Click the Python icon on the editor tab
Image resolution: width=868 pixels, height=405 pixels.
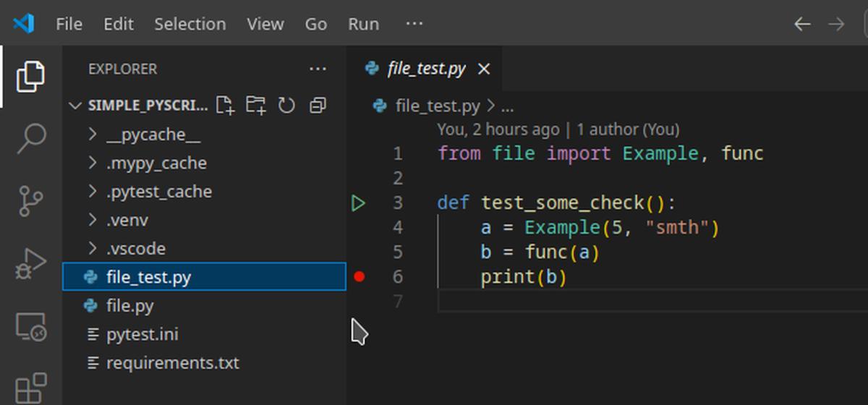click(373, 69)
